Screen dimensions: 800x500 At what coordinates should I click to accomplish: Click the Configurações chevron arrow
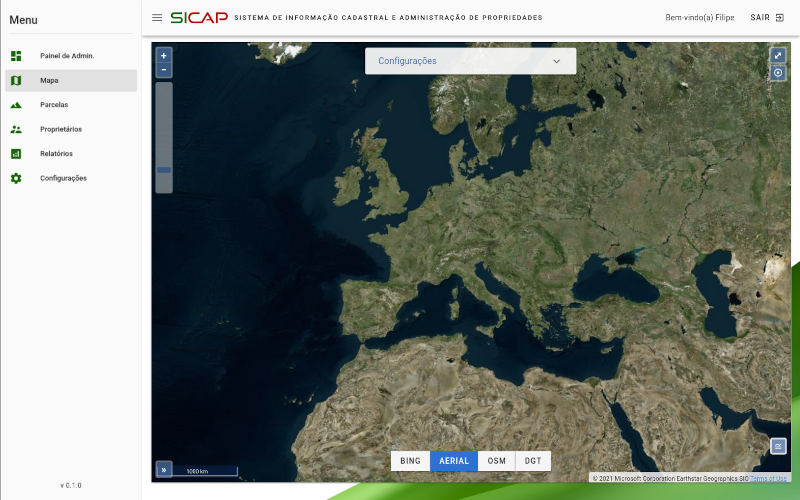tap(557, 61)
